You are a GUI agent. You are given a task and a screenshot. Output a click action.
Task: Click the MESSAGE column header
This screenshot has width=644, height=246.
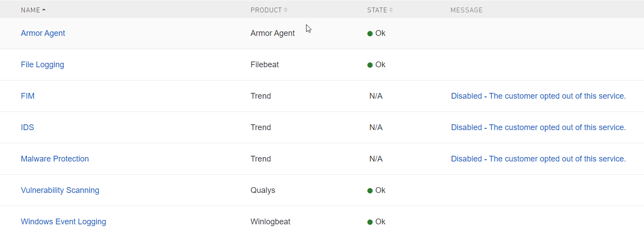click(x=466, y=10)
